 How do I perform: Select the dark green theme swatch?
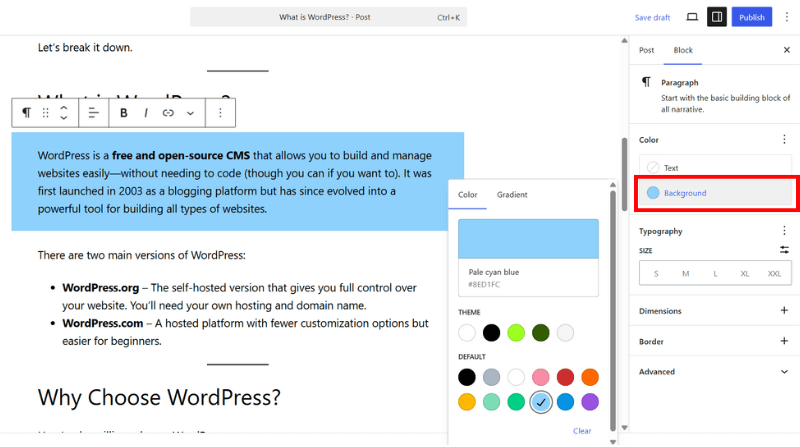point(541,333)
